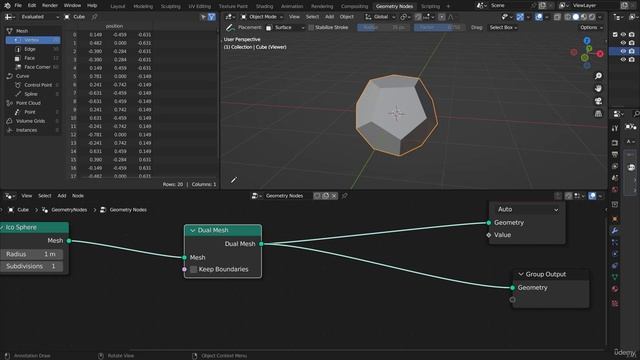Click the red X axis on gizmo
Viewport: 640px width, 360px height.
(x=600, y=53)
